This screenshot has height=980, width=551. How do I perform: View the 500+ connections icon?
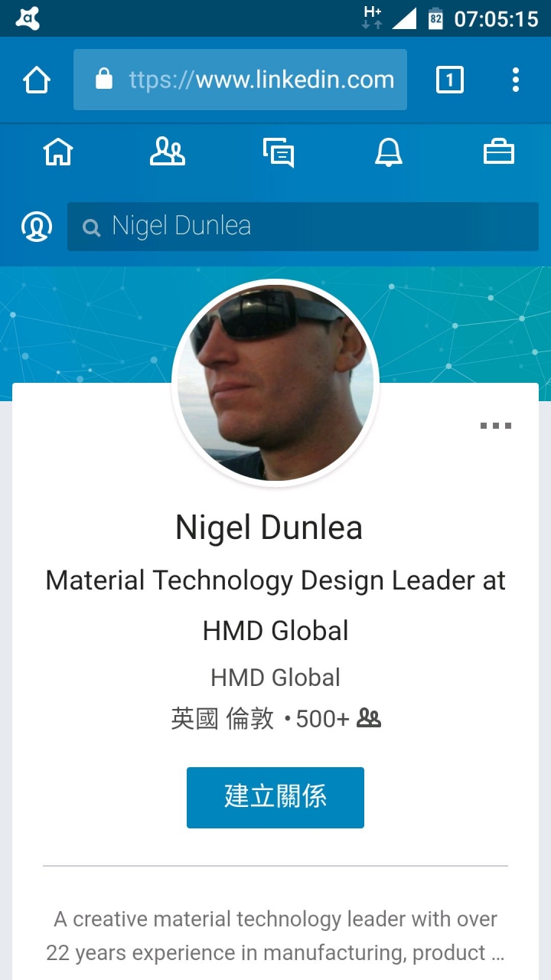pos(369,718)
